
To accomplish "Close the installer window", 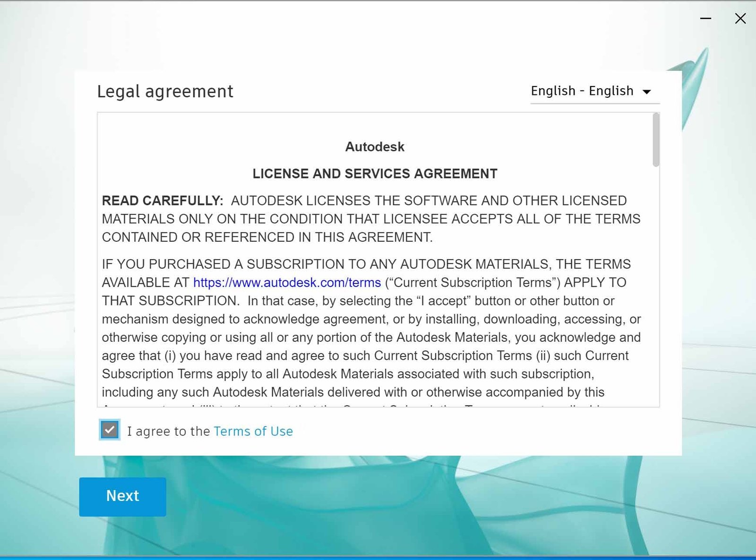I will [x=740, y=18].
